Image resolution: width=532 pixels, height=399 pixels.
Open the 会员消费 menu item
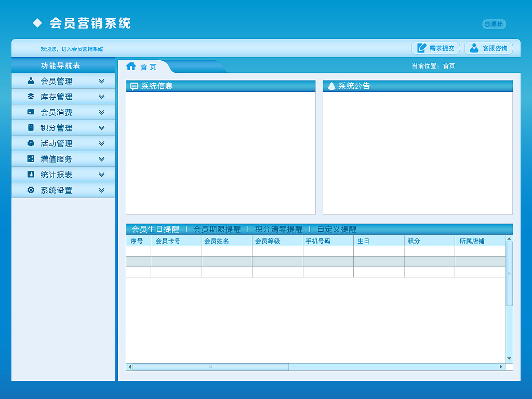pyautogui.click(x=63, y=112)
